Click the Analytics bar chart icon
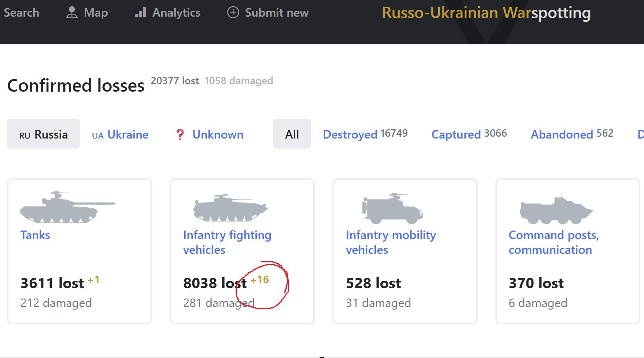The width and height of the screenshot is (644, 358). pyautogui.click(x=141, y=13)
